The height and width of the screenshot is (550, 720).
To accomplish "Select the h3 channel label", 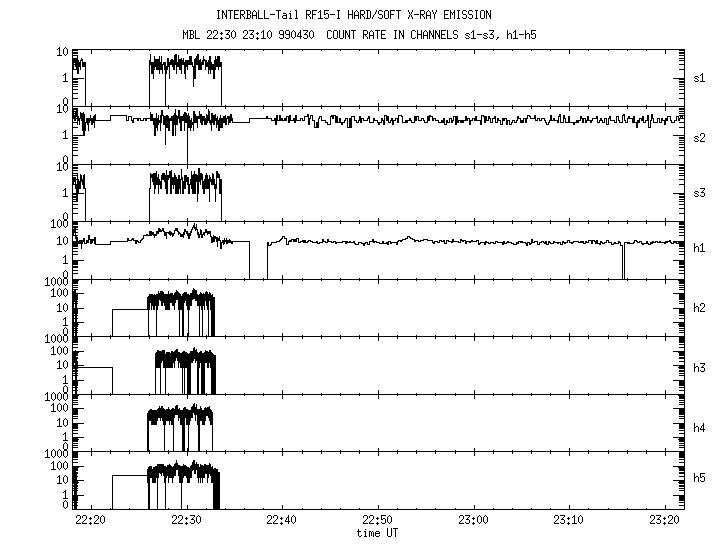I will click(x=701, y=365).
